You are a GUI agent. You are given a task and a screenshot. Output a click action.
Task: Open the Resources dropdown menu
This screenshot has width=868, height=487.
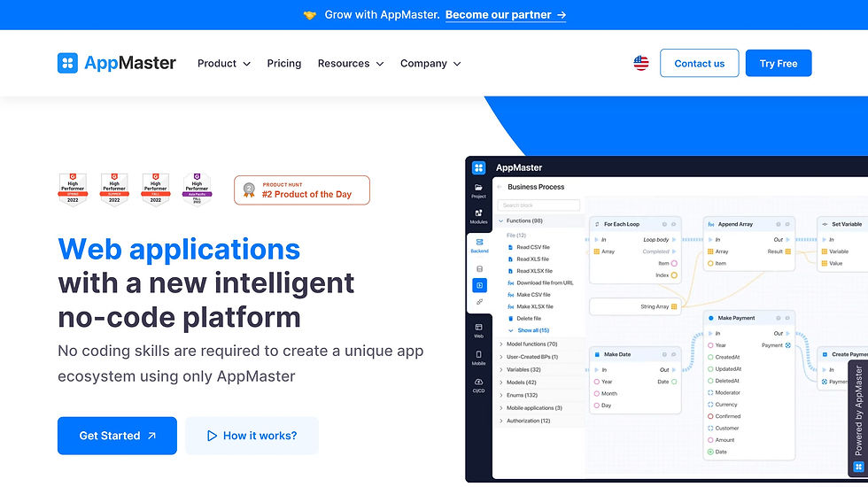tap(351, 64)
